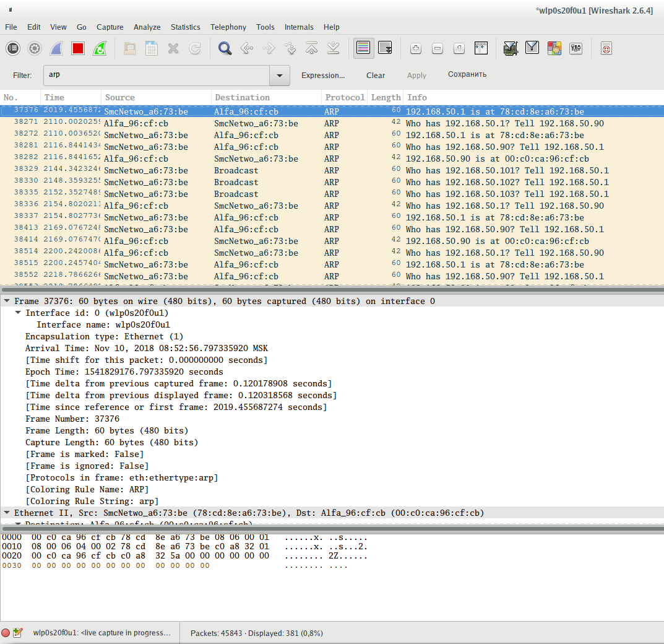Click the Expression... button

pos(323,76)
